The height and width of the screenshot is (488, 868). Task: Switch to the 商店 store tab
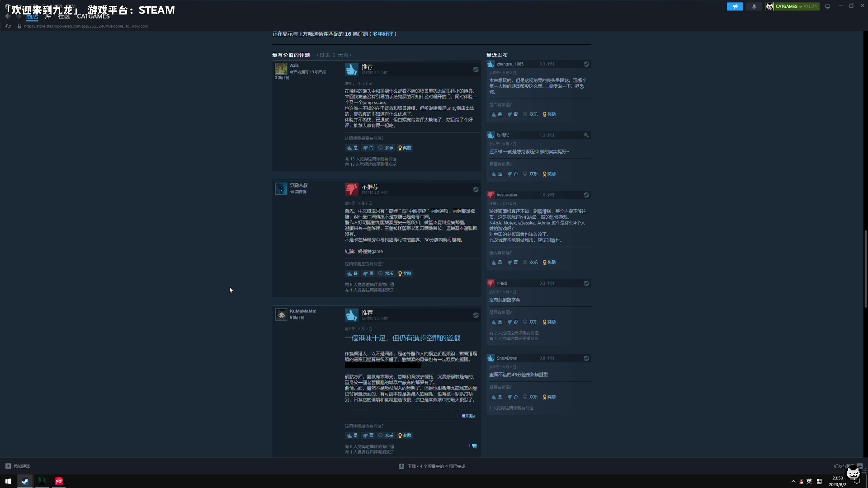[x=32, y=17]
